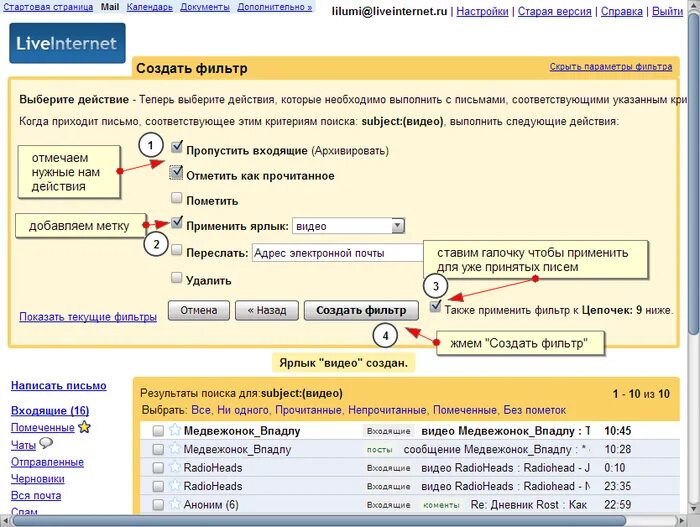Open message Re: Дневник Rost
This screenshot has width=700, height=527.
pyautogui.click(x=409, y=505)
